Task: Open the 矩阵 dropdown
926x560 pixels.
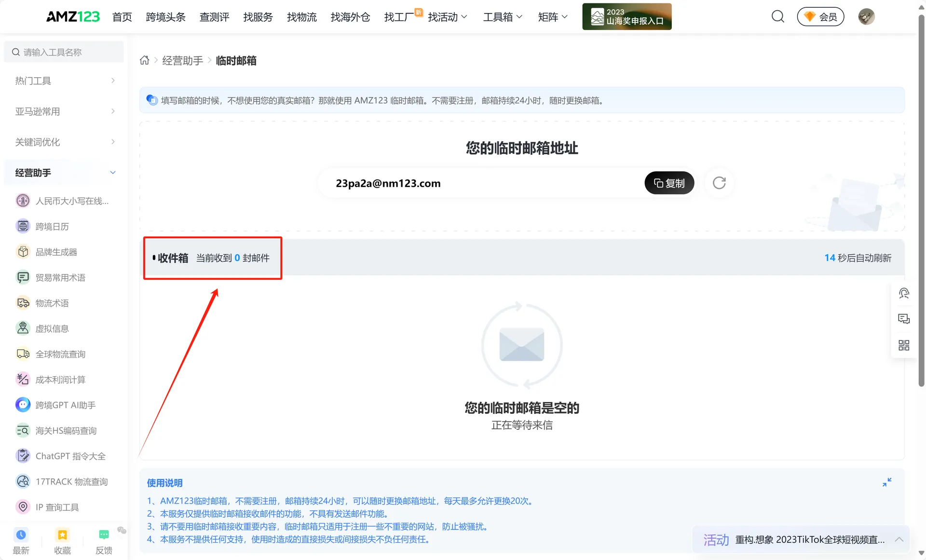Action: [x=553, y=17]
